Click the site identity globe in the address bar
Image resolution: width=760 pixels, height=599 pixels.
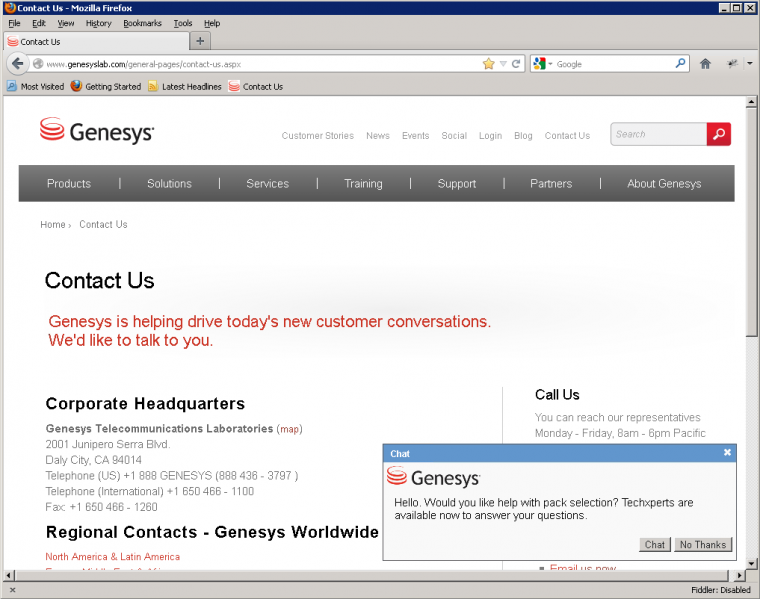38,63
